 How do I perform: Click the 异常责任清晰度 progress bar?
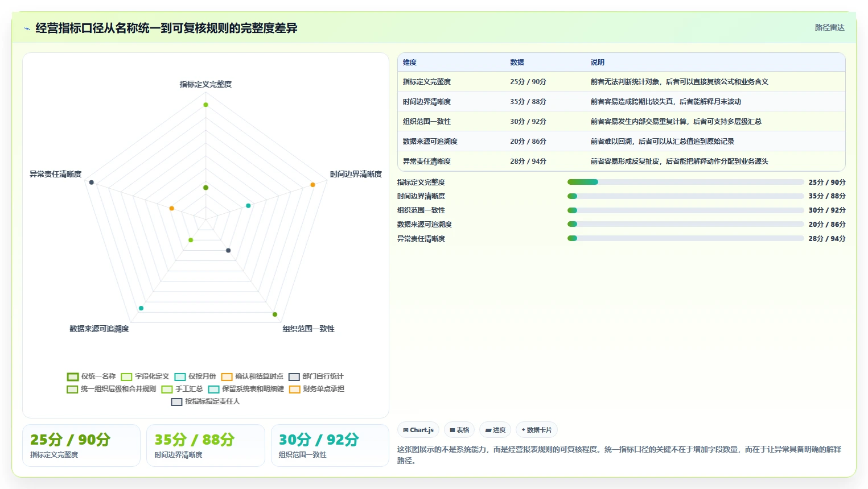pos(685,238)
